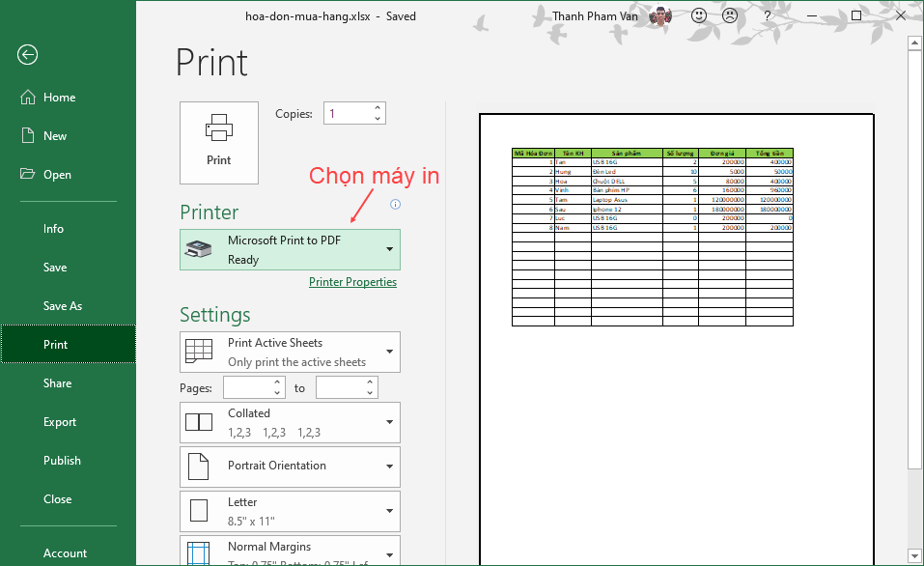Select New in the sidebar

tap(68, 135)
